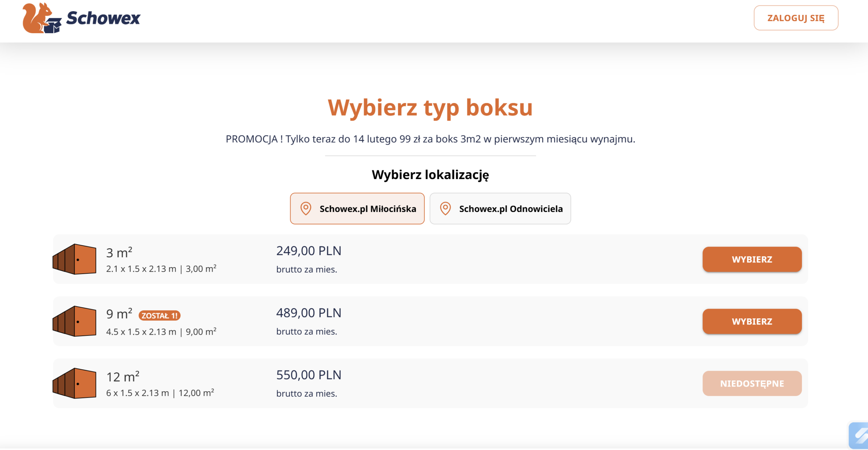Viewport: 868px width, 450px height.
Task: Click the Schowex brand name text
Action: tap(103, 18)
